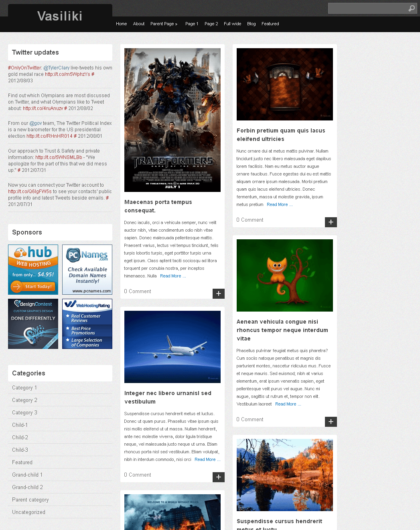Open the Child-2 category
Screen dimensions: 420x530
(x=20, y=438)
